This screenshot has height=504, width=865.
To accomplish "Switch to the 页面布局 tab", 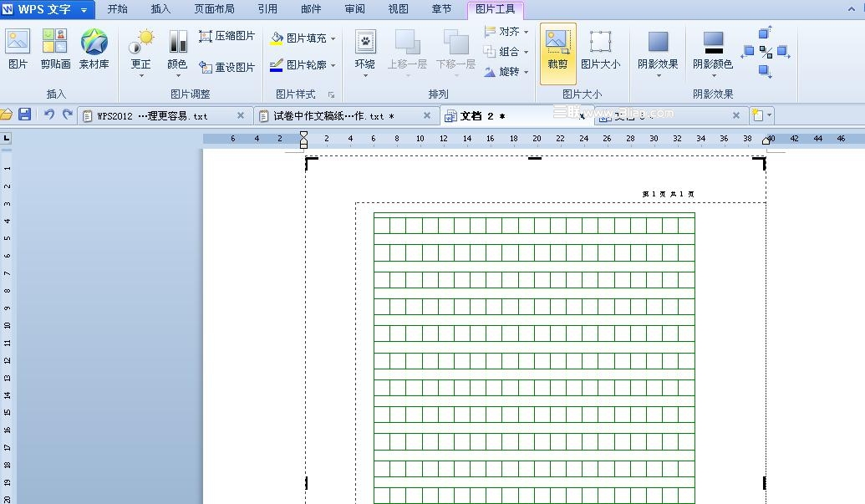I will (214, 9).
